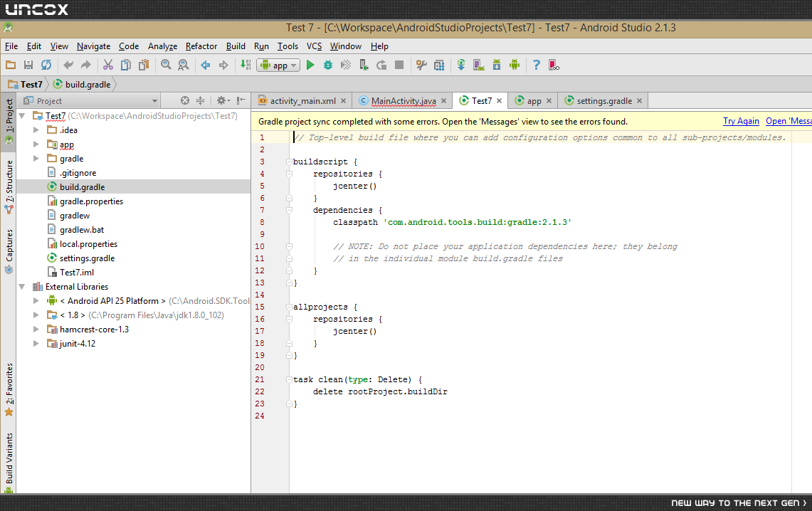Click the Paste toolbar icon
812x511 pixels.
(x=144, y=65)
